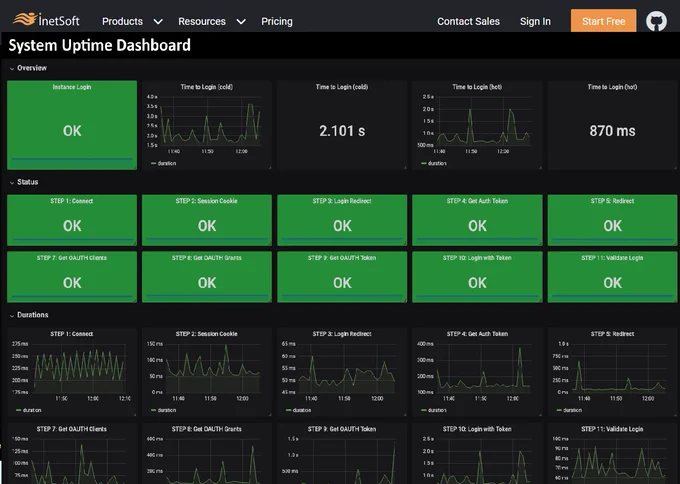Open the Time to Login (hot) graph
Screen dimensions: 680x484
click(x=477, y=125)
